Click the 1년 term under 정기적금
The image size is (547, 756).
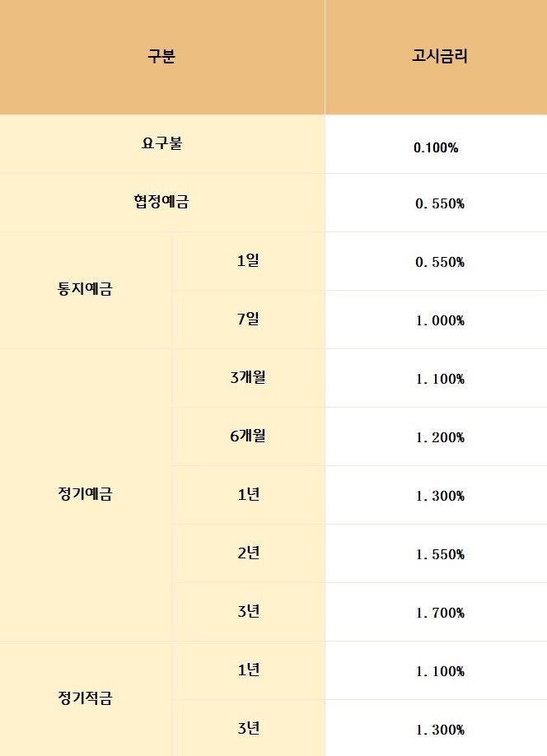point(248,670)
